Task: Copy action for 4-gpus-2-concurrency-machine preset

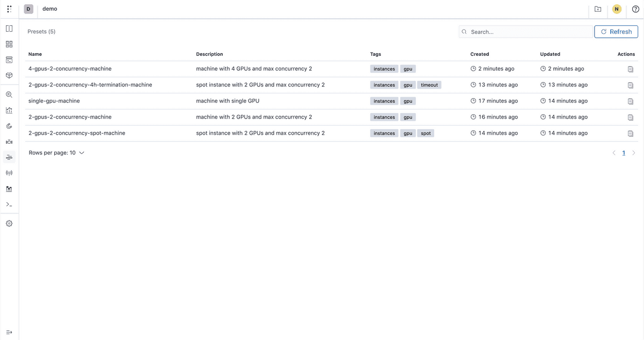Action: pos(631,69)
